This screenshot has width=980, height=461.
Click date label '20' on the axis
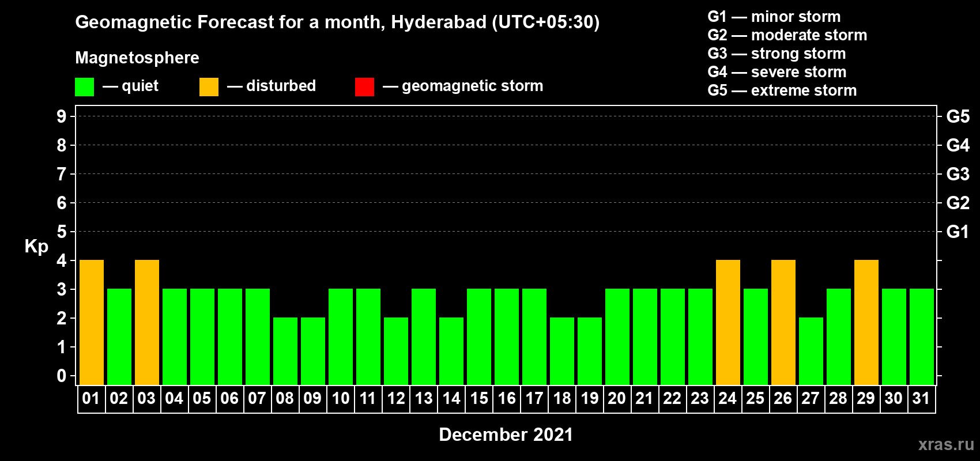[617, 398]
